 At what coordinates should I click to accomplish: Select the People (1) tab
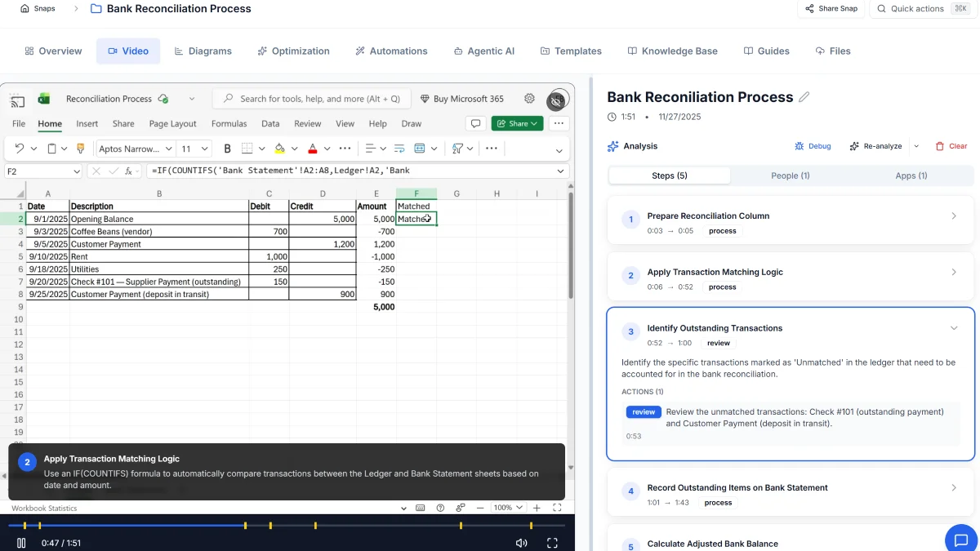[x=790, y=176]
